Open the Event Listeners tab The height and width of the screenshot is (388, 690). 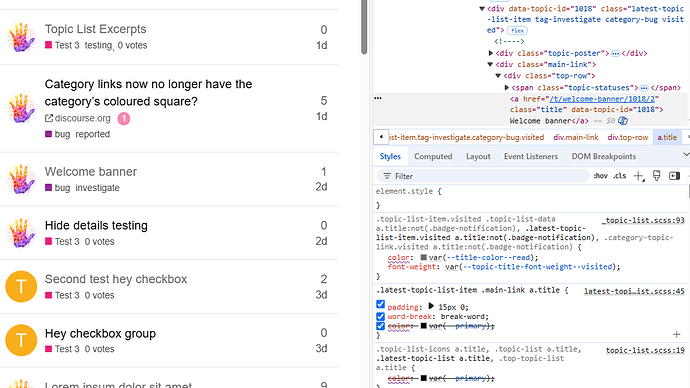[531, 156]
